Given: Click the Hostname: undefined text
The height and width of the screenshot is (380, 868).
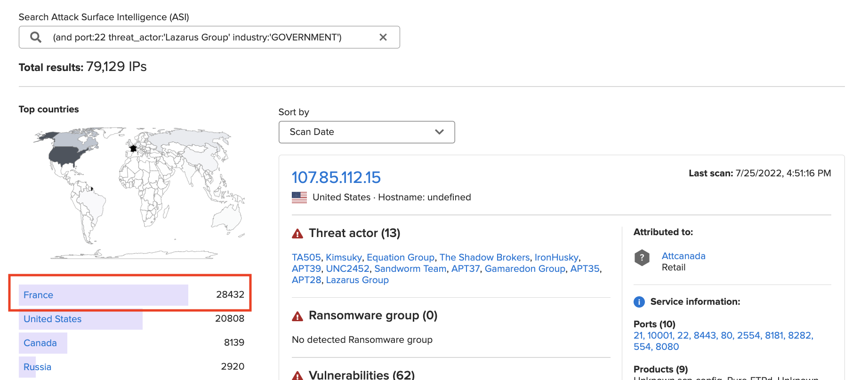Looking at the screenshot, I should tap(425, 197).
